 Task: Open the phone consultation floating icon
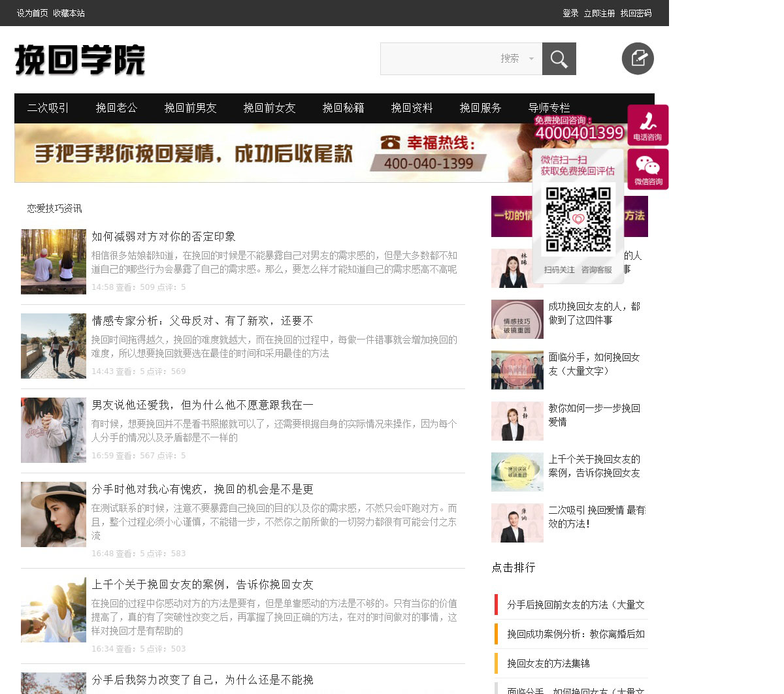(647, 125)
